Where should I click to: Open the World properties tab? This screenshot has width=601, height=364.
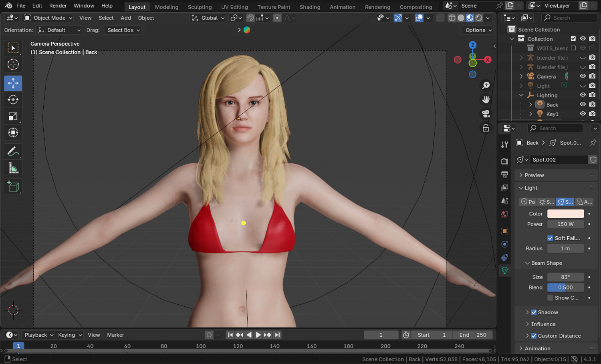505,214
